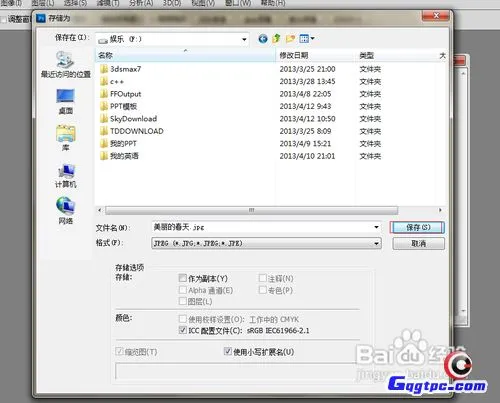Select the FFOutput folder
The width and height of the screenshot is (500, 403).
pyautogui.click(x=120, y=94)
